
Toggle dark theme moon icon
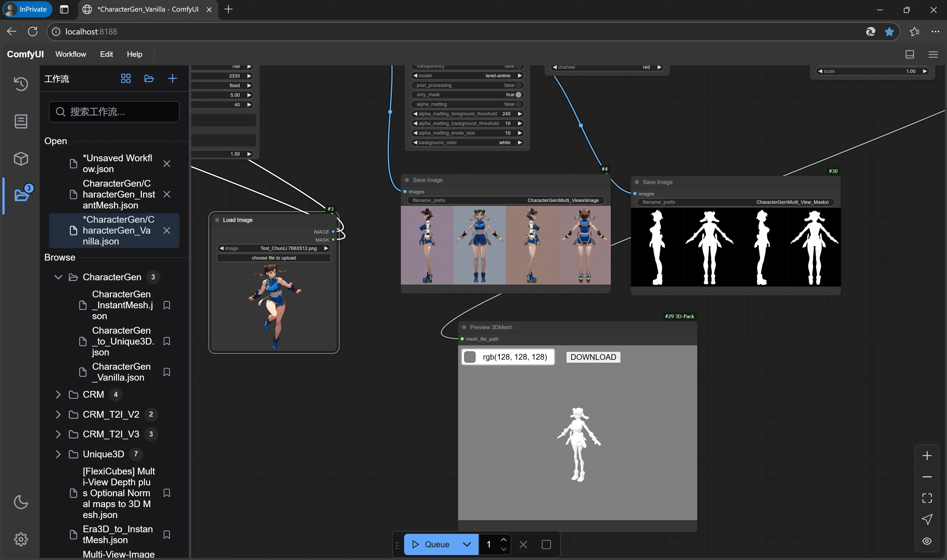(21, 502)
